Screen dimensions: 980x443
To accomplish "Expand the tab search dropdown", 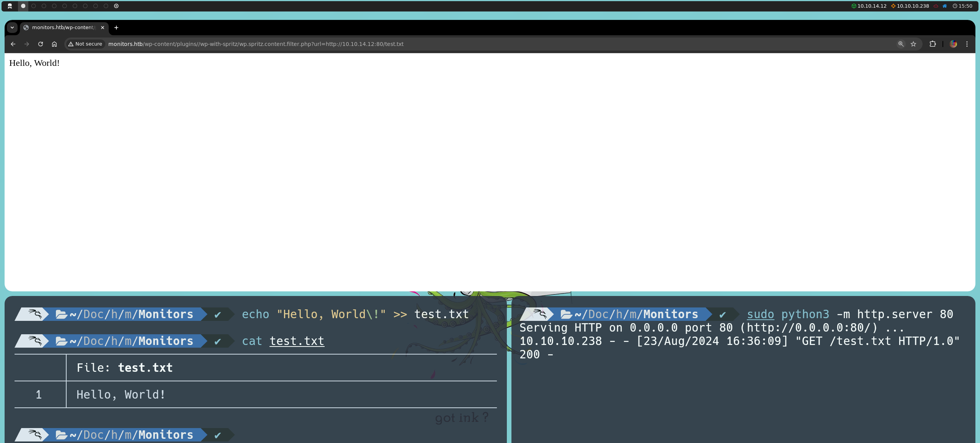I will click(12, 28).
